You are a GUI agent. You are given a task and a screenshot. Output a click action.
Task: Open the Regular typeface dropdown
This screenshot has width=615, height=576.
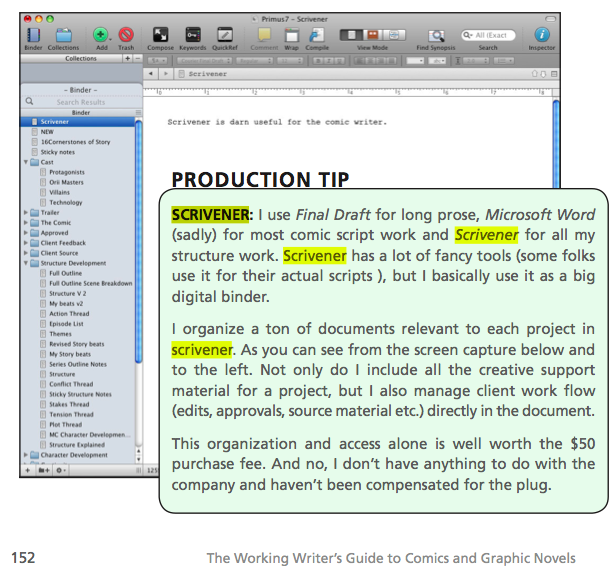[x=254, y=61]
